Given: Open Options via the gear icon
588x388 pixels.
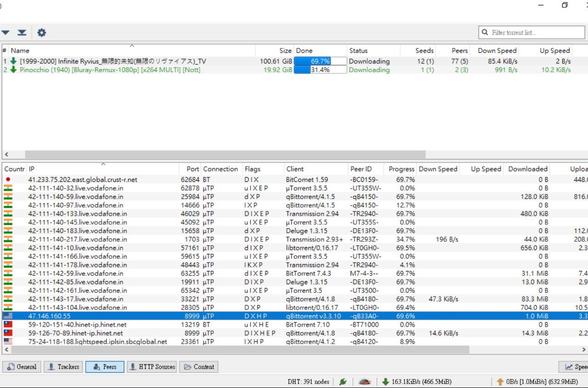Looking at the screenshot, I should (x=41, y=33).
